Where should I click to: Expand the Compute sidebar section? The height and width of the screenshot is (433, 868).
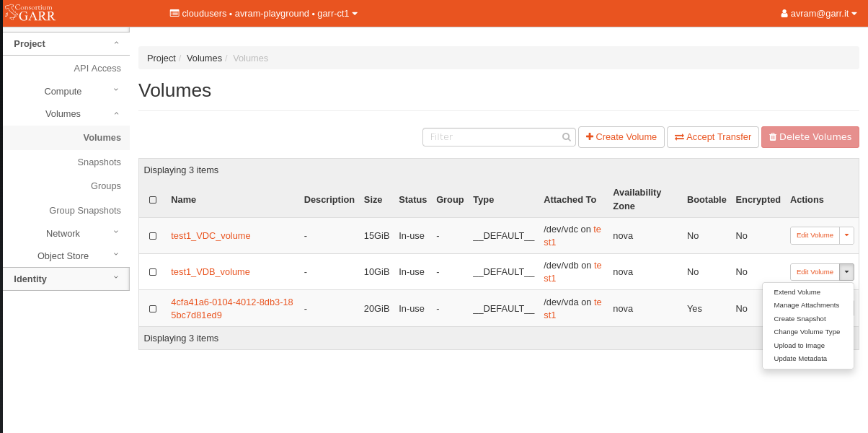coord(65,91)
